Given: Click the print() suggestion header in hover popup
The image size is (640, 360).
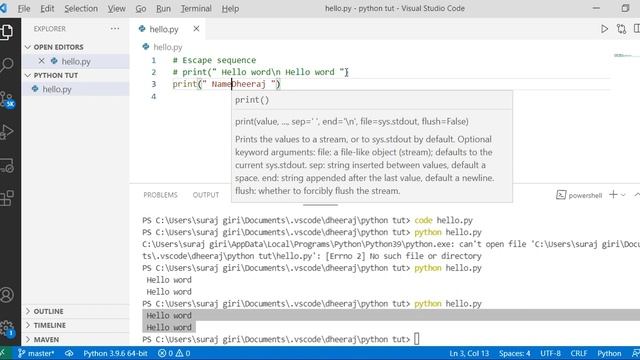Looking at the screenshot, I should (x=252, y=100).
